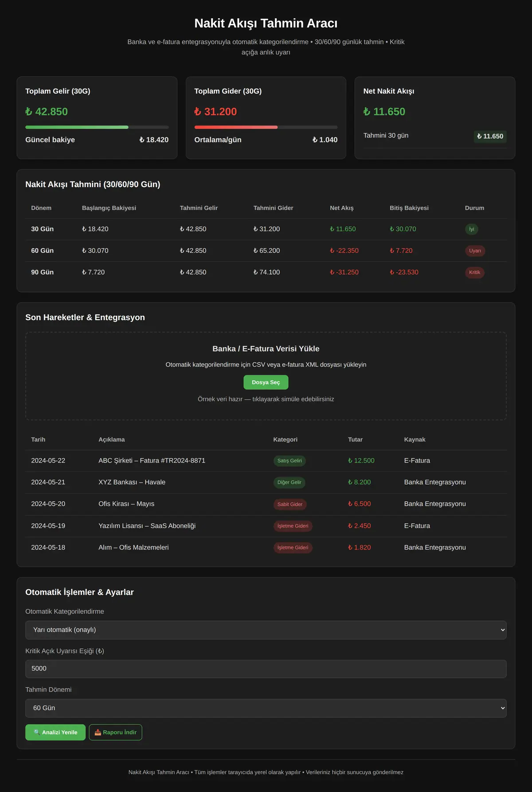
Task: Click İşletme Gideri tag in Yazılım Lisansı row
Action: tap(293, 526)
